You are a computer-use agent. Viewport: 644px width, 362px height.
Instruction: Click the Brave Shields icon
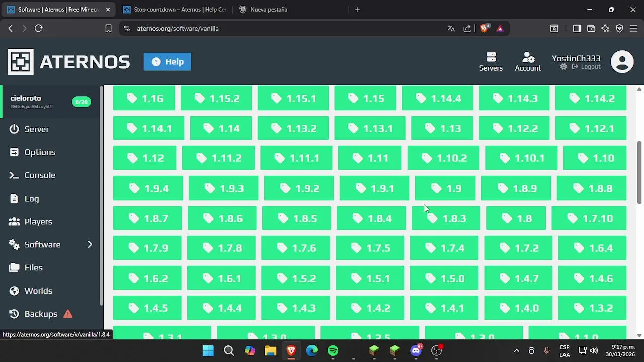[484, 29]
